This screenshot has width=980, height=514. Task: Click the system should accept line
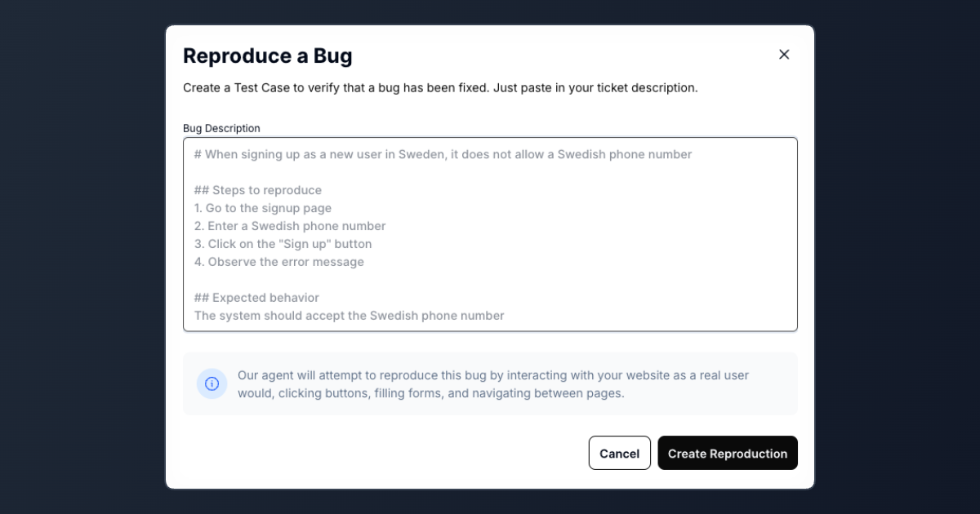coord(349,316)
